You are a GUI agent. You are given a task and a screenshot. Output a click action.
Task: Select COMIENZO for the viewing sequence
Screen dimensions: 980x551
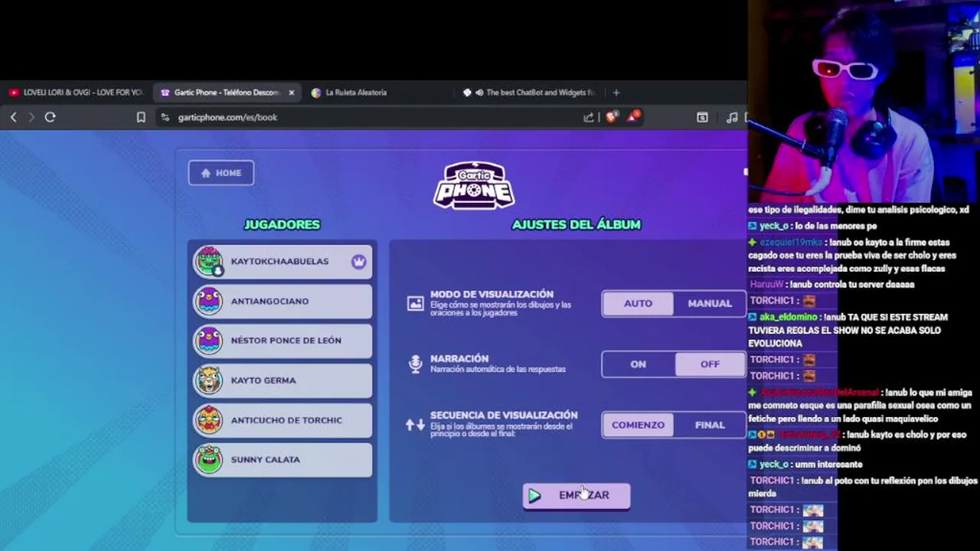pyautogui.click(x=638, y=425)
